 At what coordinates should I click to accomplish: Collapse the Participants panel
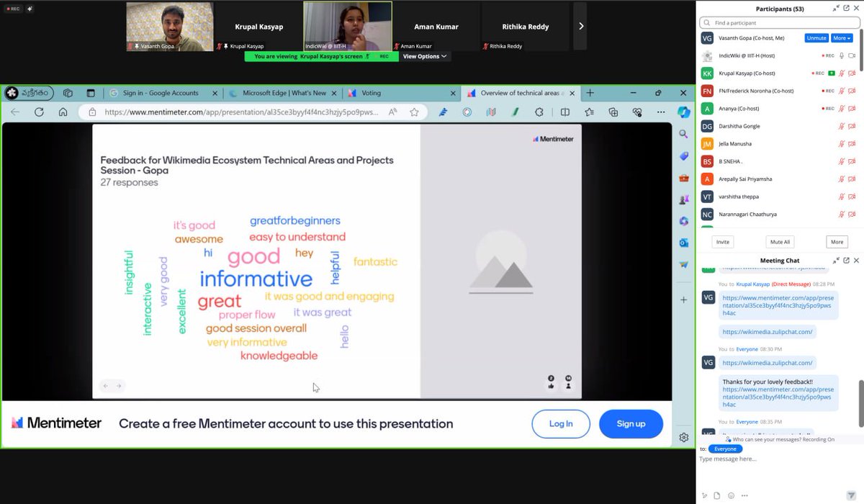click(x=836, y=9)
